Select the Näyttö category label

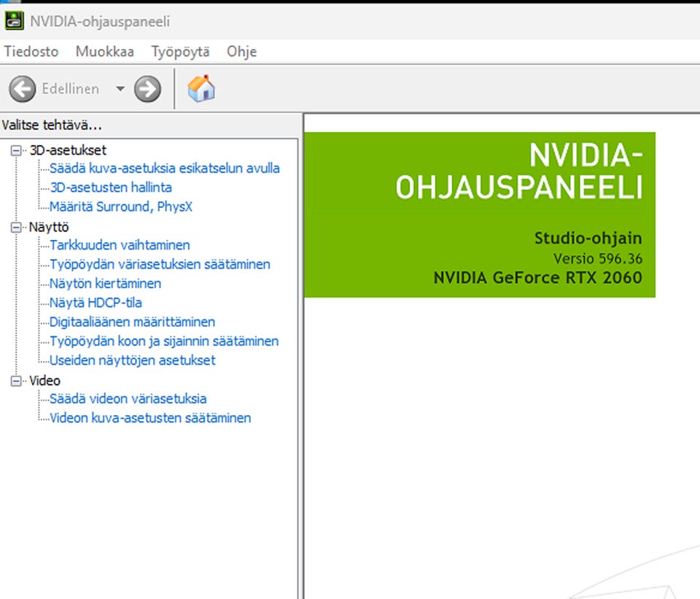[x=49, y=227]
